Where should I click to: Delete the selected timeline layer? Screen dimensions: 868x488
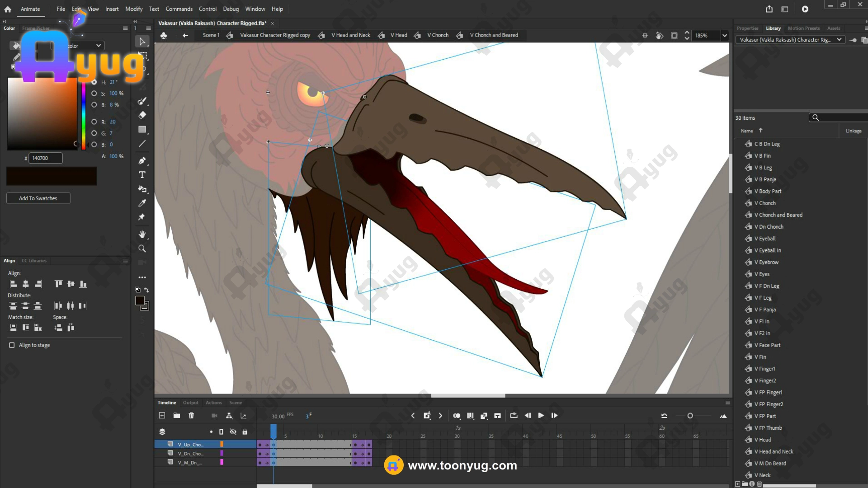191,416
